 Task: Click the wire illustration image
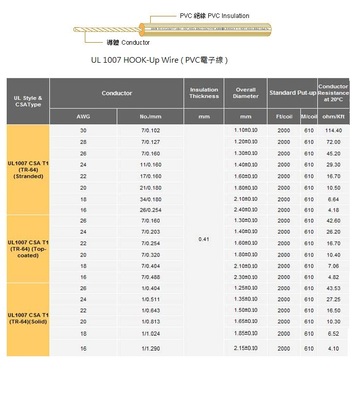pos(172,29)
